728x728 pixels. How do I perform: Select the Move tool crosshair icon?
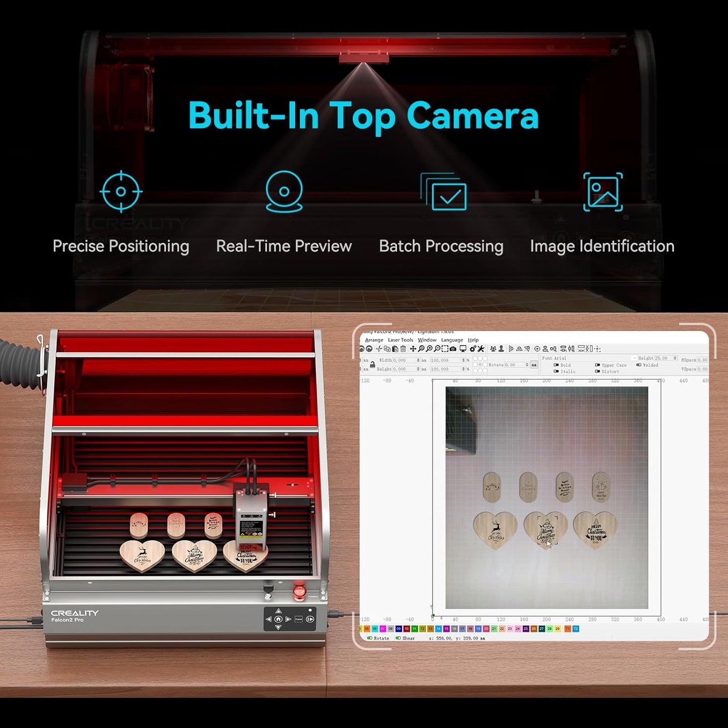click(x=412, y=349)
